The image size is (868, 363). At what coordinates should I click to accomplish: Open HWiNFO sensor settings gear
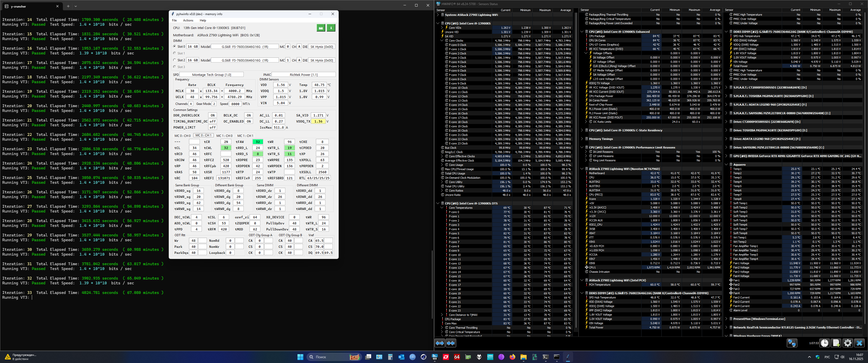[x=848, y=343]
